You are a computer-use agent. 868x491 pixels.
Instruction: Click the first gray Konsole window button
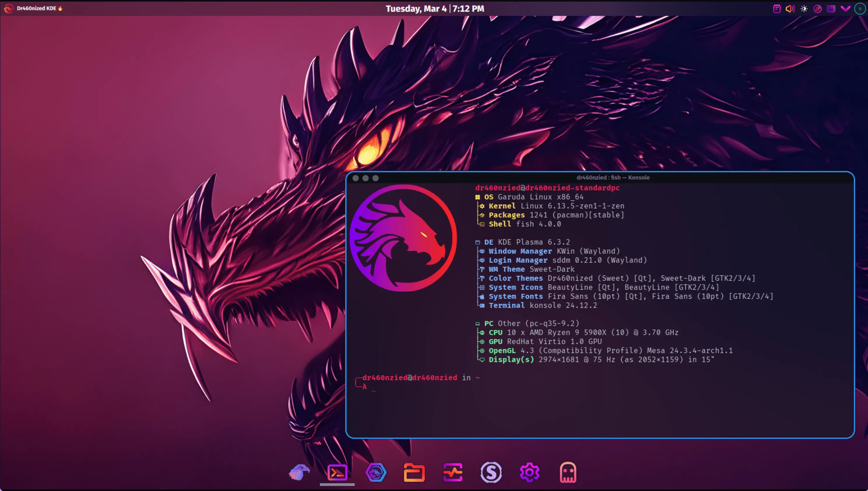point(355,178)
